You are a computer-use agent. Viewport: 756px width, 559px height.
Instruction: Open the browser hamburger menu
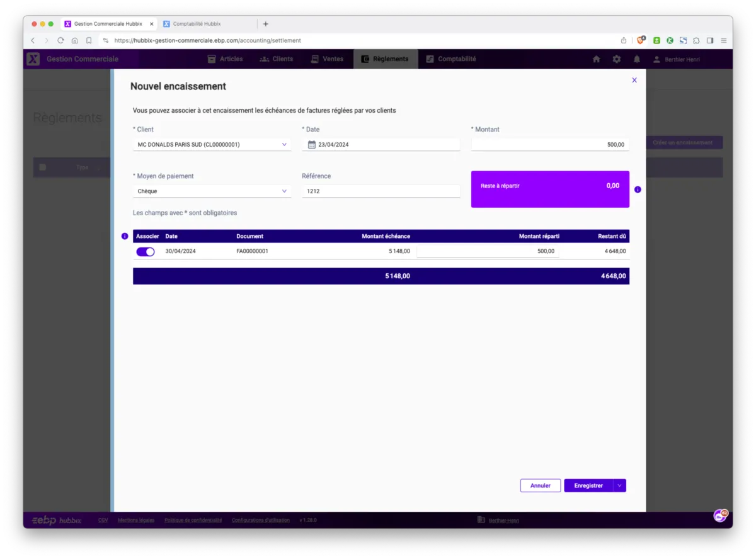(x=723, y=40)
